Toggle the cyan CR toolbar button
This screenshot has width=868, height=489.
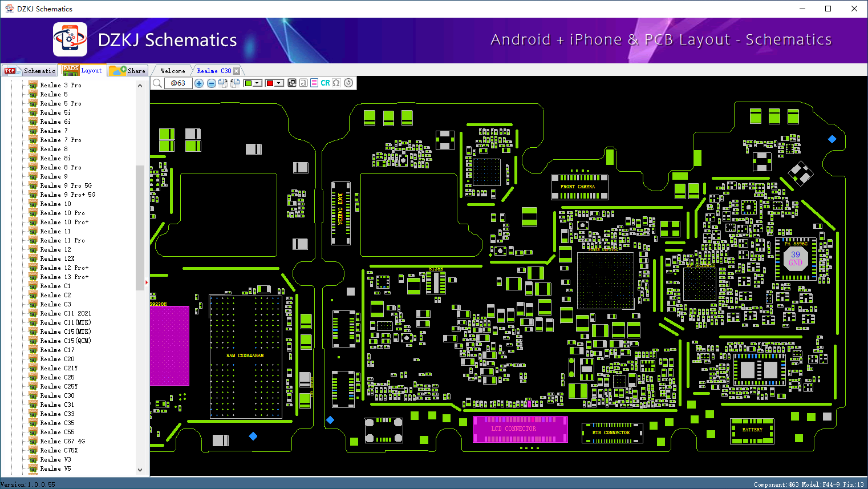coord(325,83)
